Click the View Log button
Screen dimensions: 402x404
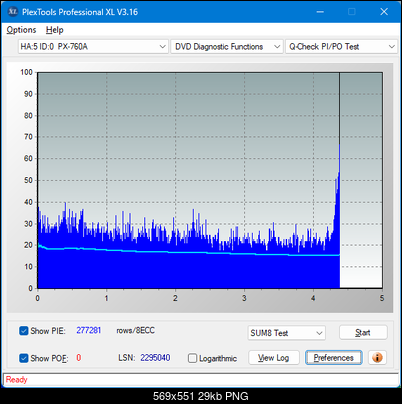pos(274,358)
